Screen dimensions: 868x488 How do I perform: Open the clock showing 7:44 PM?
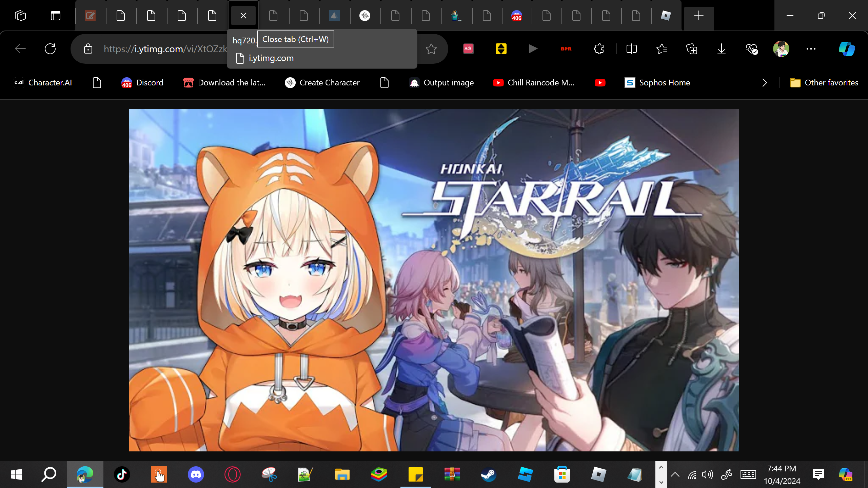782,474
